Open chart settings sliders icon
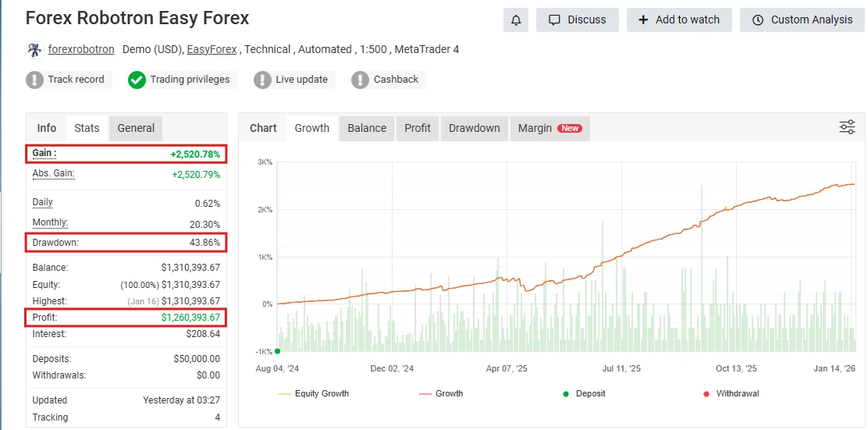 [847, 127]
